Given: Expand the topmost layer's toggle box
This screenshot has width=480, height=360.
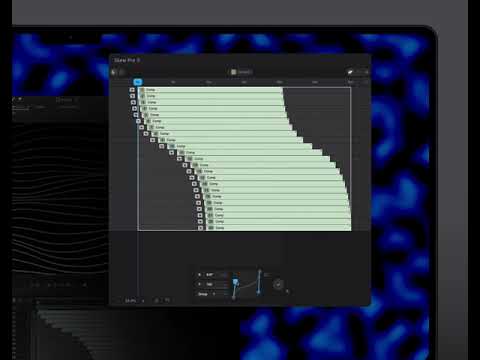Looking at the screenshot, I should tap(132, 90).
